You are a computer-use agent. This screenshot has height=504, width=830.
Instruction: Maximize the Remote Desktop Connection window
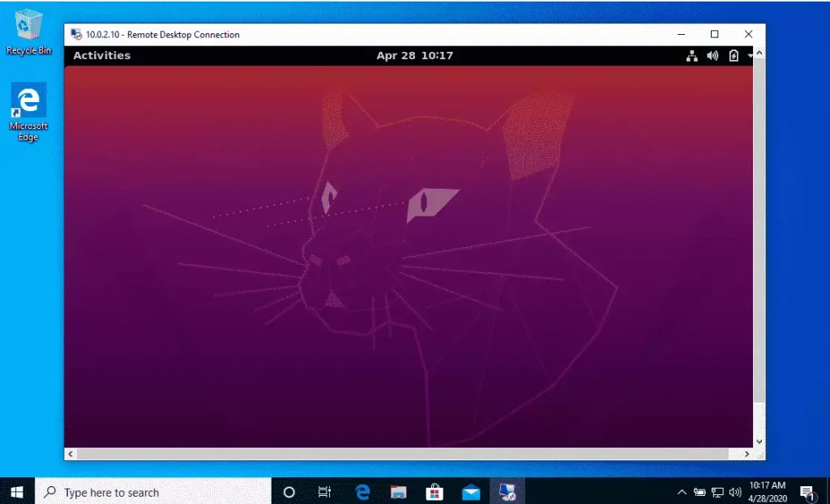click(x=715, y=34)
